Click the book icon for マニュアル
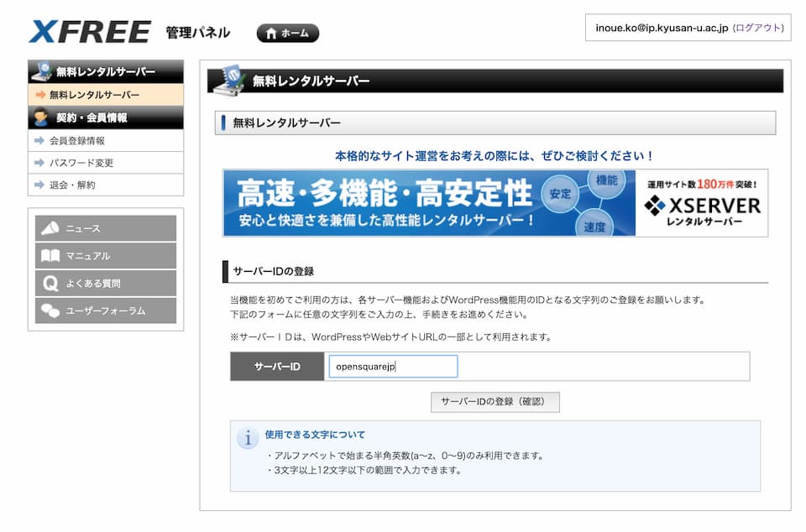The height and width of the screenshot is (532, 806). pos(50,256)
